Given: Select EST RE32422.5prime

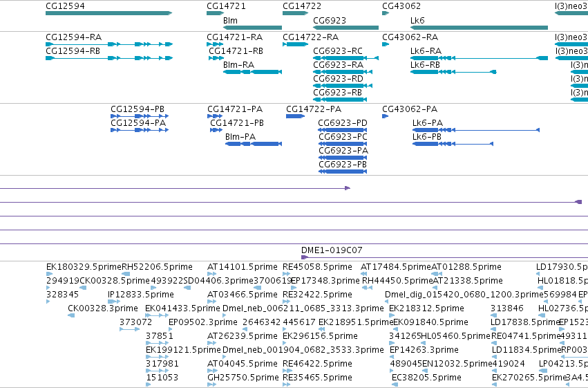Looking at the screenshot, I should pyautogui.click(x=287, y=302).
